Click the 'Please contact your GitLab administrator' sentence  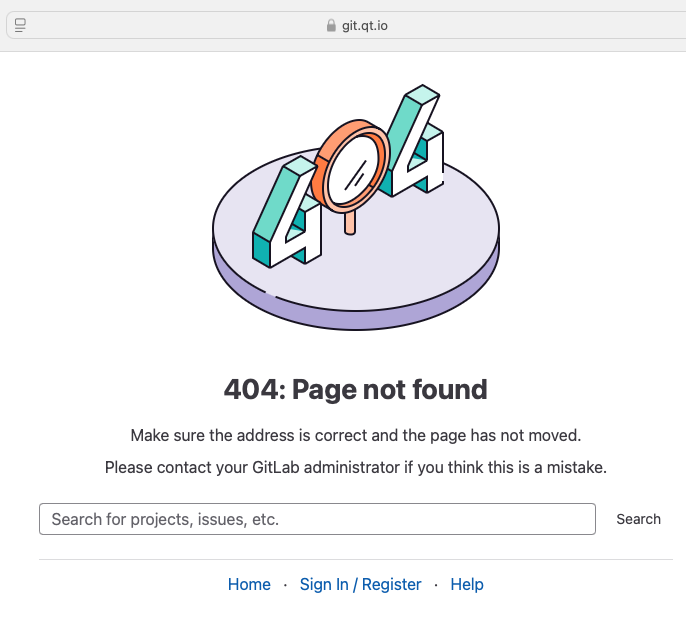click(356, 467)
